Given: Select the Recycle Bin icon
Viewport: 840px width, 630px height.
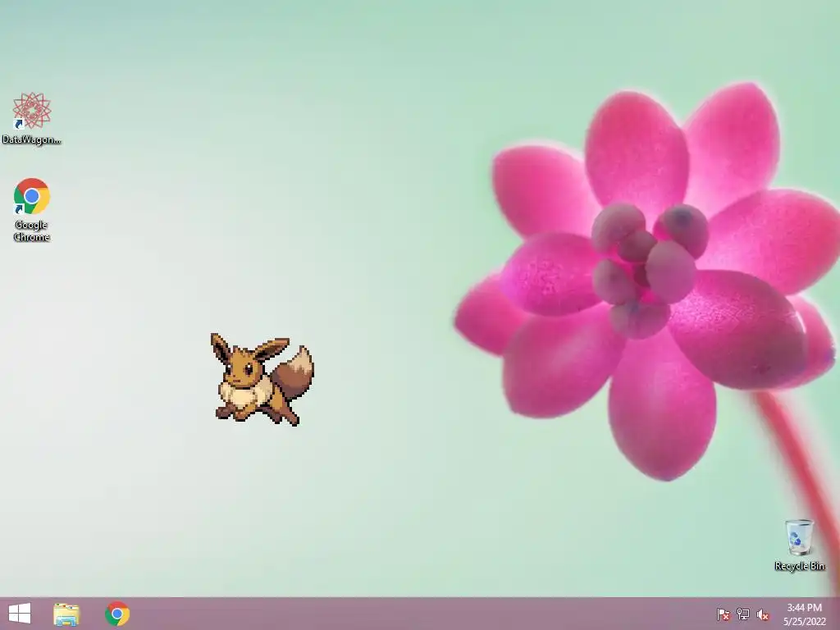Looking at the screenshot, I should click(799, 545).
